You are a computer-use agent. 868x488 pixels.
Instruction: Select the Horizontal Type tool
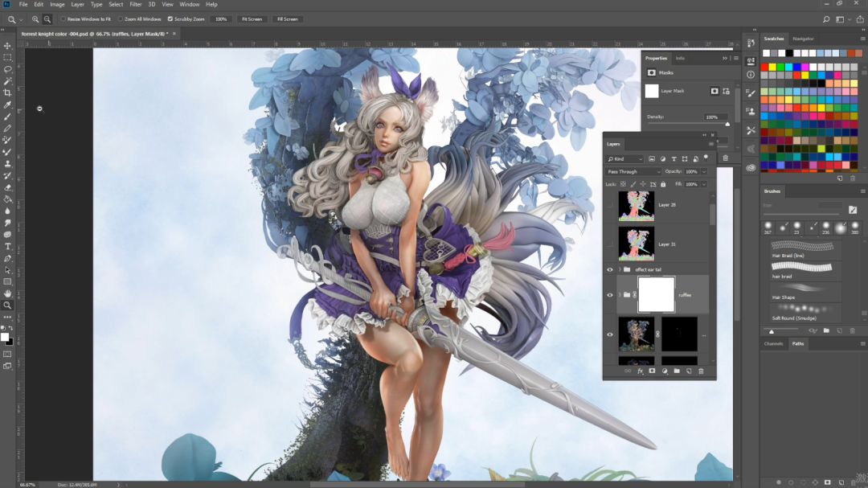coord(7,247)
